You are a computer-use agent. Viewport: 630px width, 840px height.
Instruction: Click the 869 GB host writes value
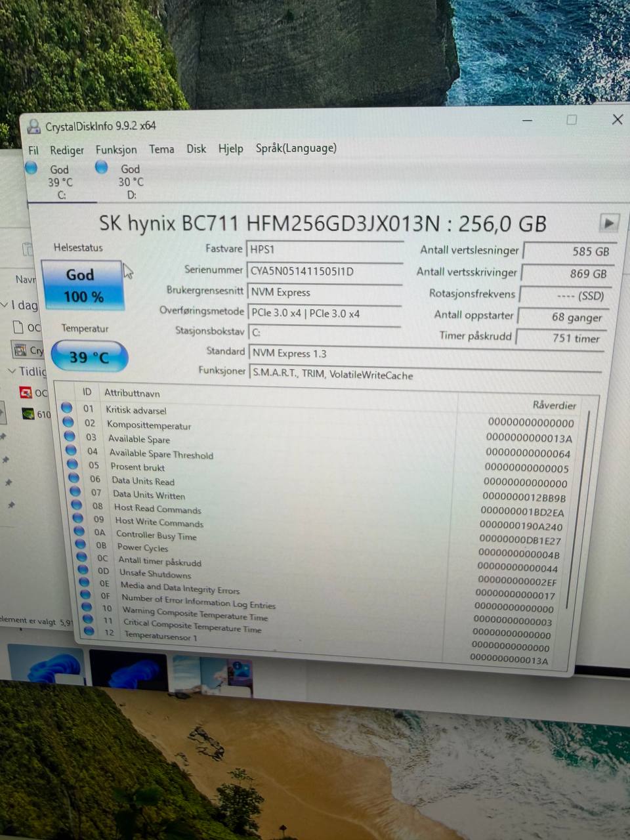pyautogui.click(x=566, y=274)
